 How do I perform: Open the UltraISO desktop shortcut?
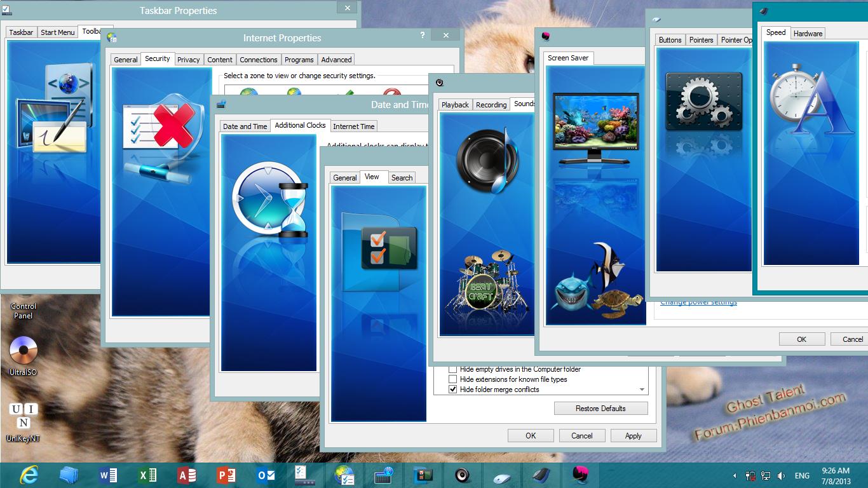point(24,351)
